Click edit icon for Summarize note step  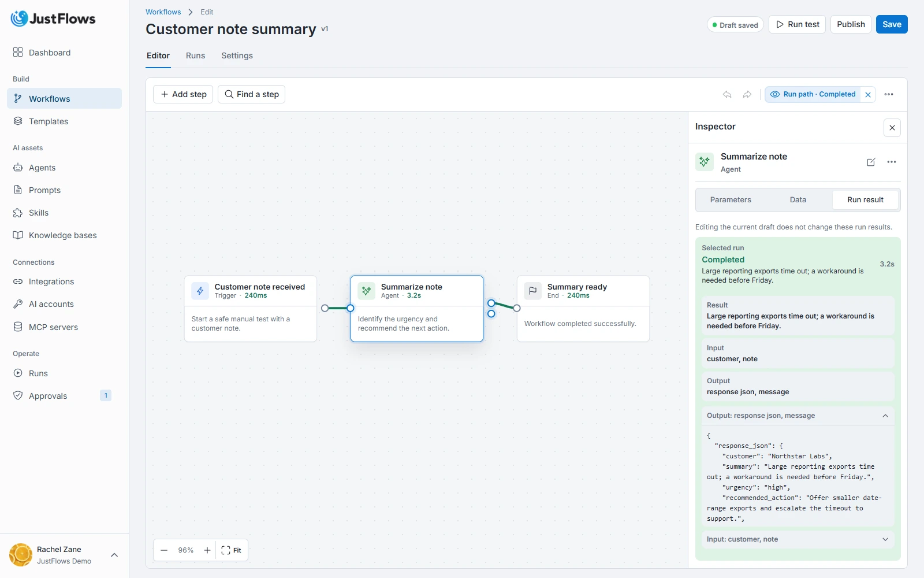[871, 162]
